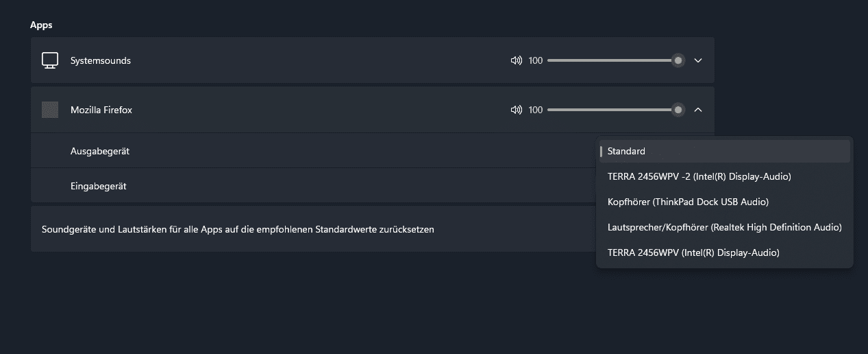Click the Mozilla Firefox label
Image resolution: width=868 pixels, height=354 pixels.
point(101,110)
